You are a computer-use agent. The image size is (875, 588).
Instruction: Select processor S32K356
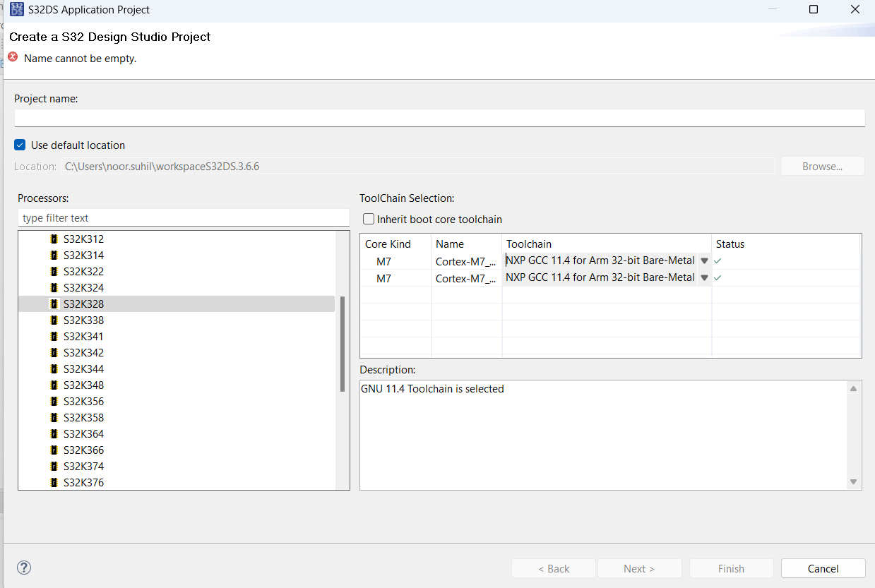(83, 402)
